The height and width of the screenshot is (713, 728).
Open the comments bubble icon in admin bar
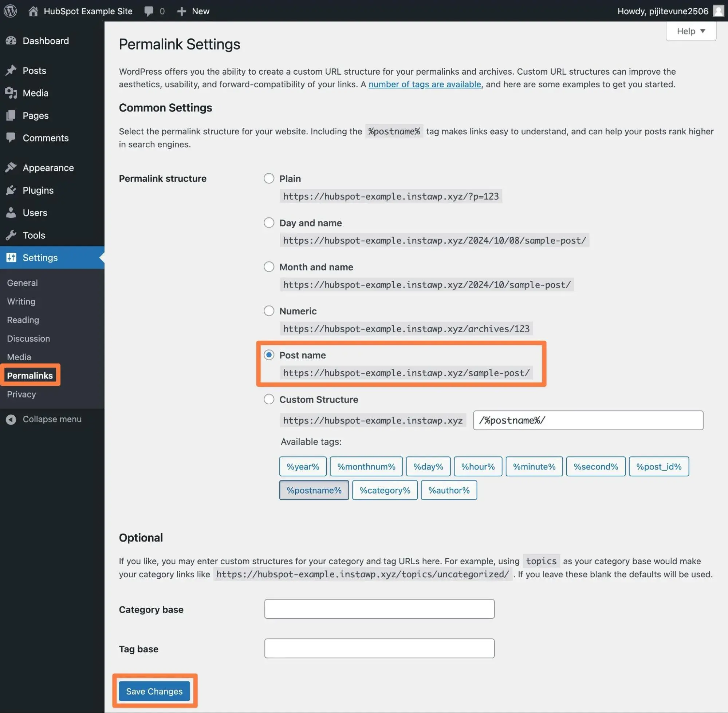tap(149, 11)
